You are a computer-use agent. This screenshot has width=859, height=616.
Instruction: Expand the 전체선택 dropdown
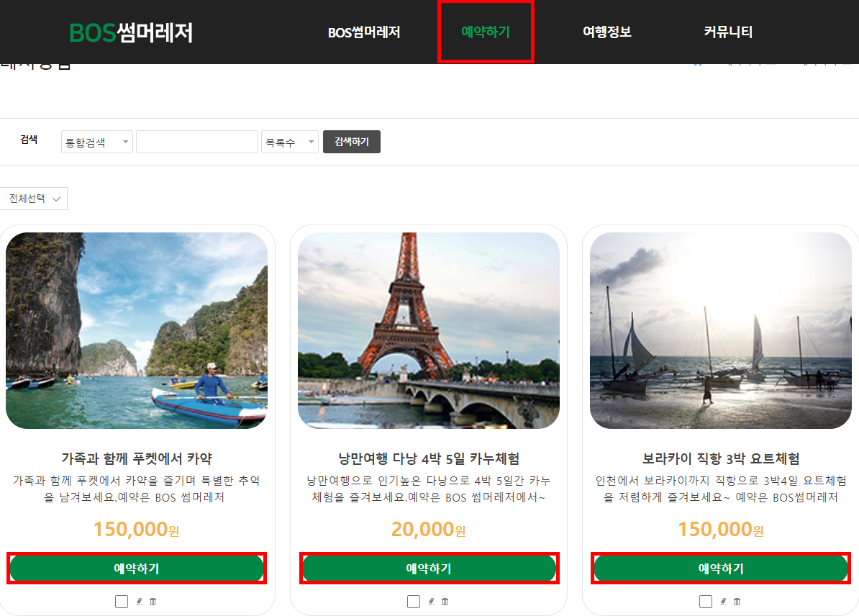pyautogui.click(x=33, y=199)
